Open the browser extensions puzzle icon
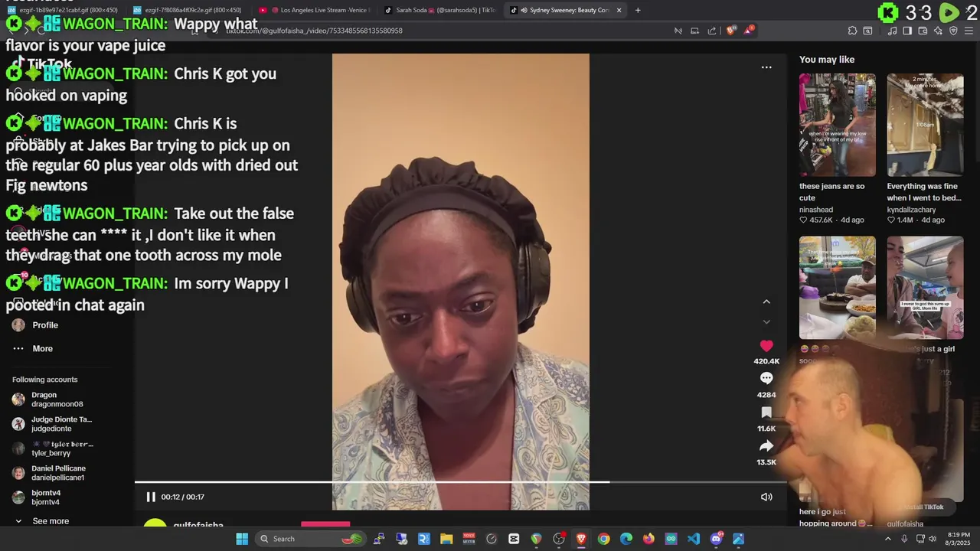The image size is (980, 551). click(852, 31)
